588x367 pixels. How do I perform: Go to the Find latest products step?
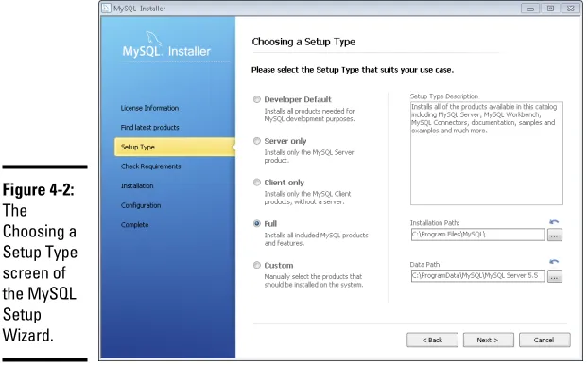click(149, 127)
